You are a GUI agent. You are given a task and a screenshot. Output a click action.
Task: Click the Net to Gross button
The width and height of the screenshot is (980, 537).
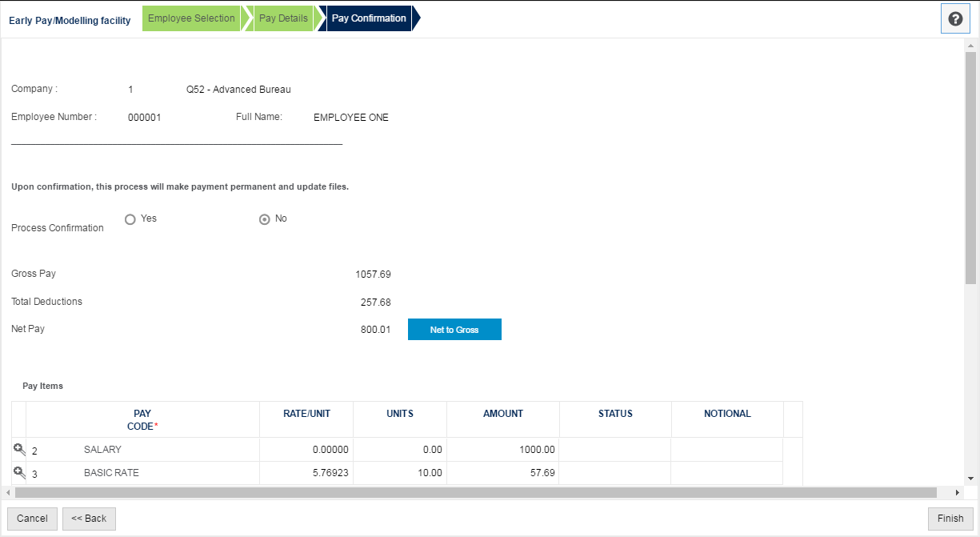tap(454, 329)
